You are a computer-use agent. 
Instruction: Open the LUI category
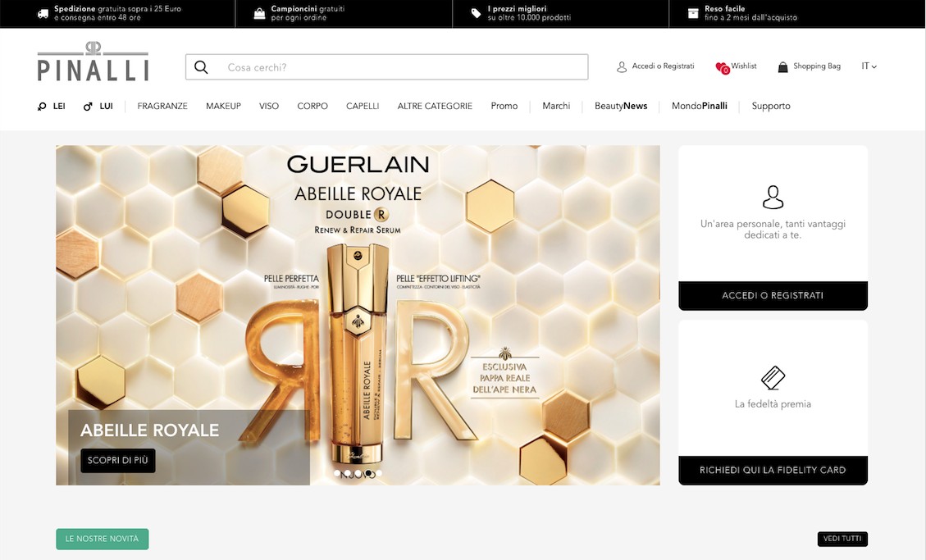107,107
